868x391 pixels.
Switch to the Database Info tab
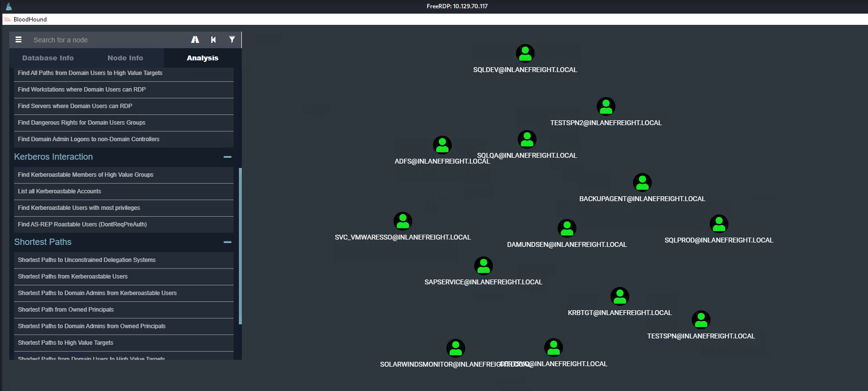click(48, 58)
